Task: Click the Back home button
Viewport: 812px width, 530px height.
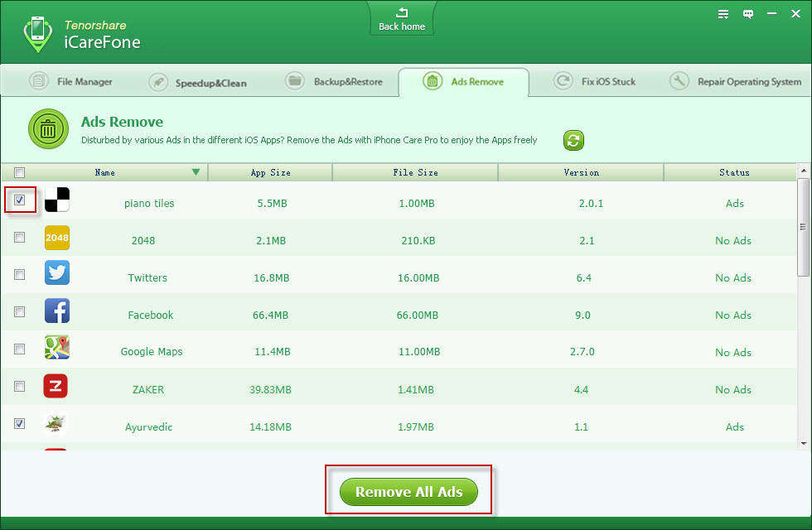Action: [x=402, y=18]
